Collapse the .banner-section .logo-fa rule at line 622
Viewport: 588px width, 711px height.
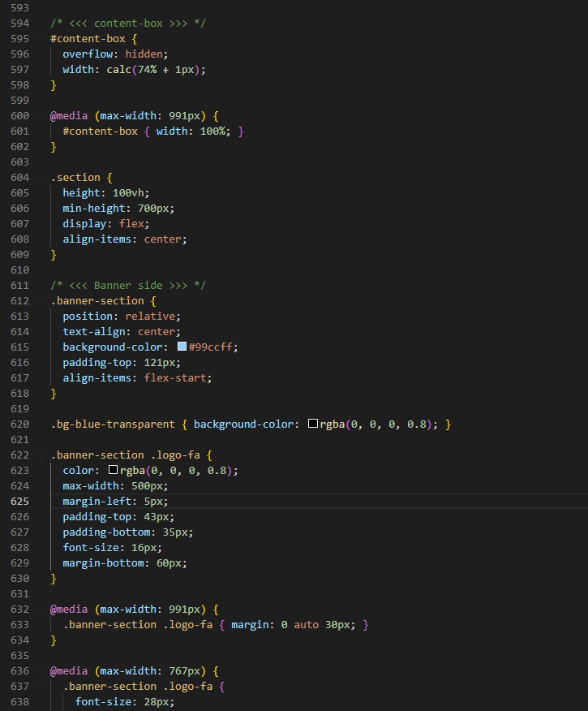pyautogui.click(x=40, y=455)
